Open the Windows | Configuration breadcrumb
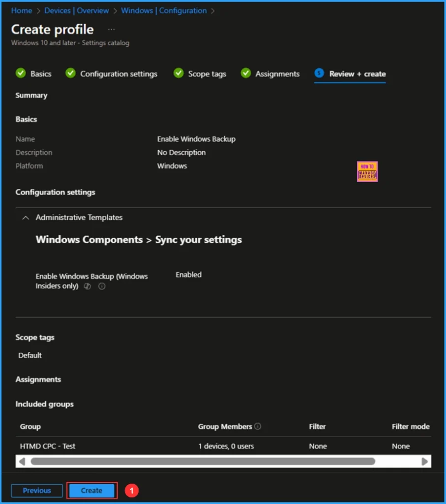 point(164,11)
